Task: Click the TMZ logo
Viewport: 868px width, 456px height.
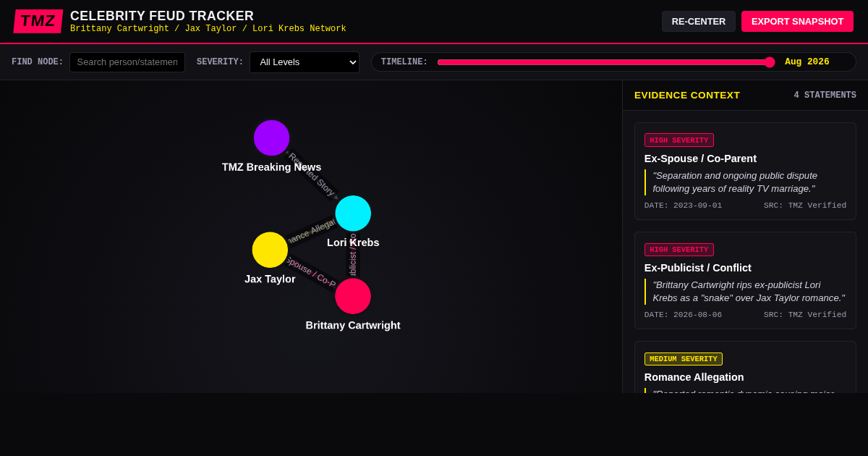Action: tap(38, 21)
